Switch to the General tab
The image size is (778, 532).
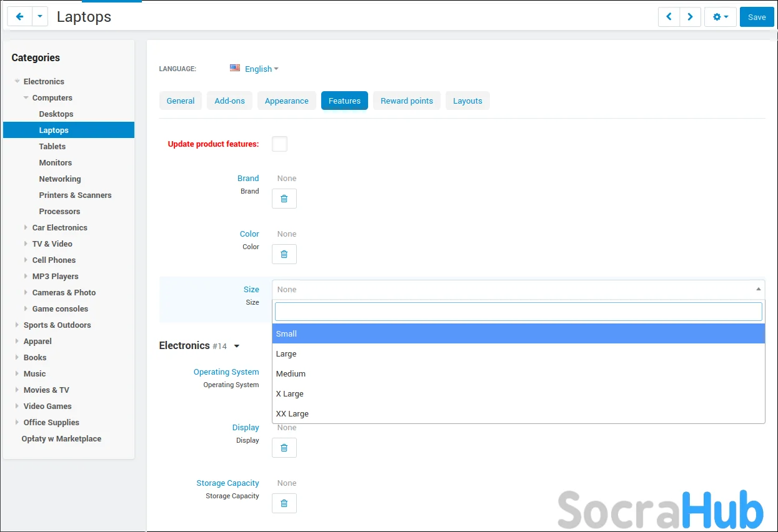[x=181, y=101]
